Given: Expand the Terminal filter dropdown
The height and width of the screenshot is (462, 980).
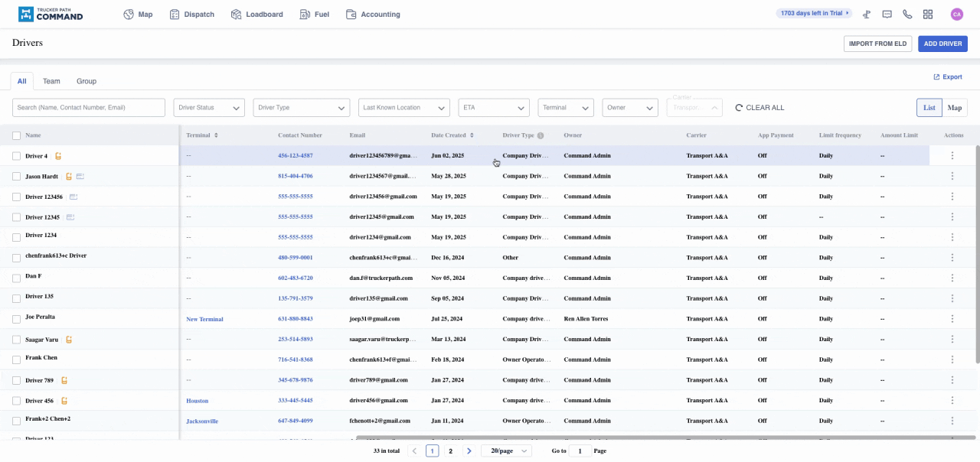Looking at the screenshot, I should 566,108.
